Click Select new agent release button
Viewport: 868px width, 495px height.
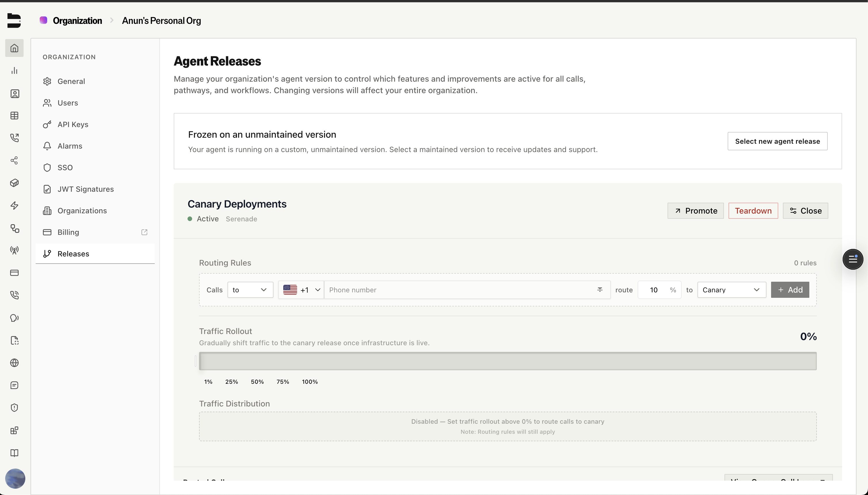click(x=777, y=141)
